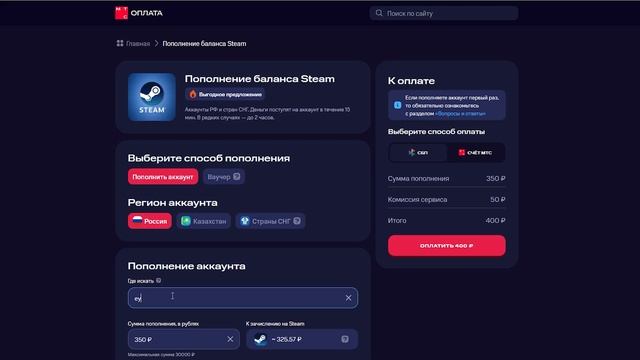Click the MTS logo in Счёт МТС

click(x=462, y=153)
